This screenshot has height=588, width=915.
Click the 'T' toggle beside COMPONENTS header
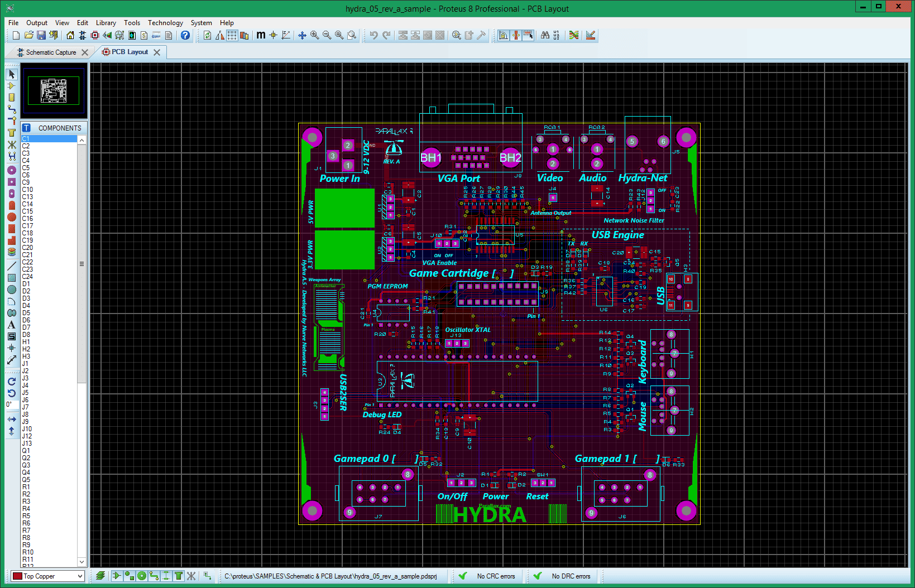[26, 128]
